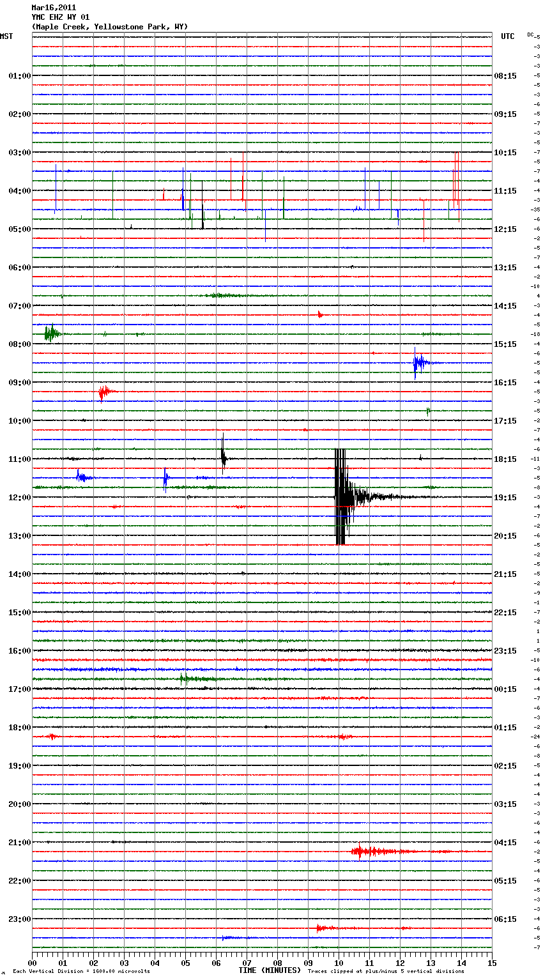Select the 15 minute mark on x-axis
This screenshot has width=543, height=980.
491,963
